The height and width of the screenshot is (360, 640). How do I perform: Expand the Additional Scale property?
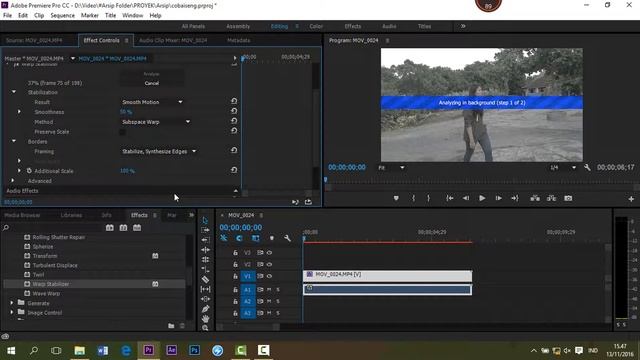click(x=19, y=171)
